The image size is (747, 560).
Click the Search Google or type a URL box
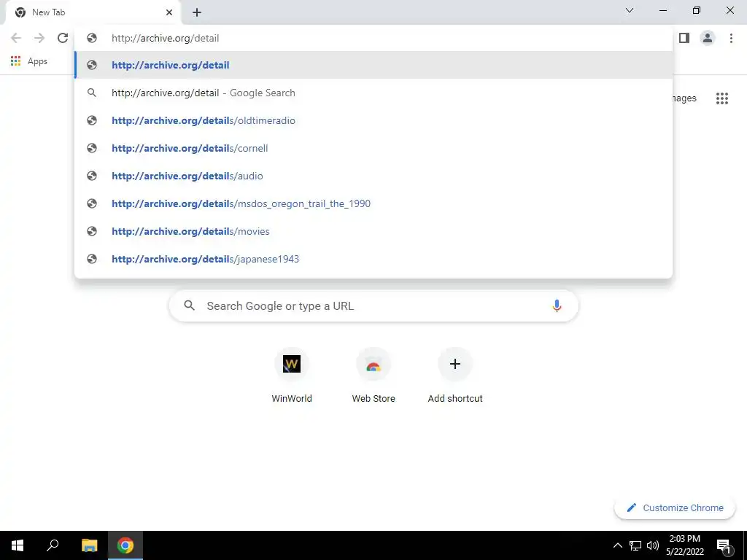tap(373, 306)
